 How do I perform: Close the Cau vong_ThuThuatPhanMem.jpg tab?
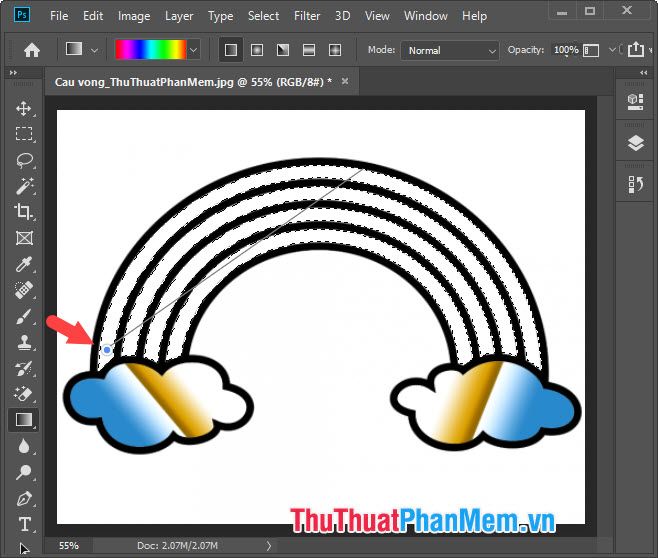pos(345,81)
